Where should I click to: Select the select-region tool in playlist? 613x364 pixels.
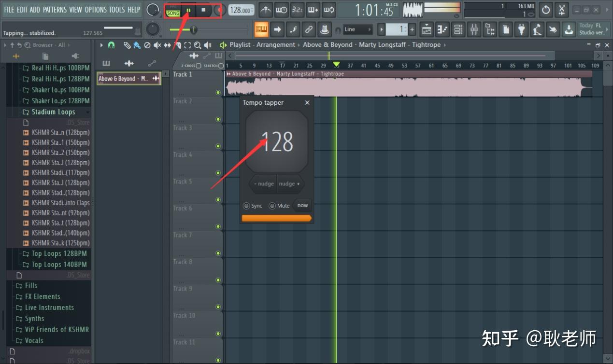(x=187, y=45)
